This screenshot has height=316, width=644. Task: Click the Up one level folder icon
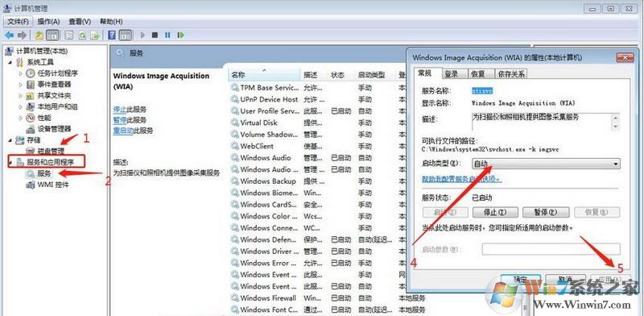39,35
